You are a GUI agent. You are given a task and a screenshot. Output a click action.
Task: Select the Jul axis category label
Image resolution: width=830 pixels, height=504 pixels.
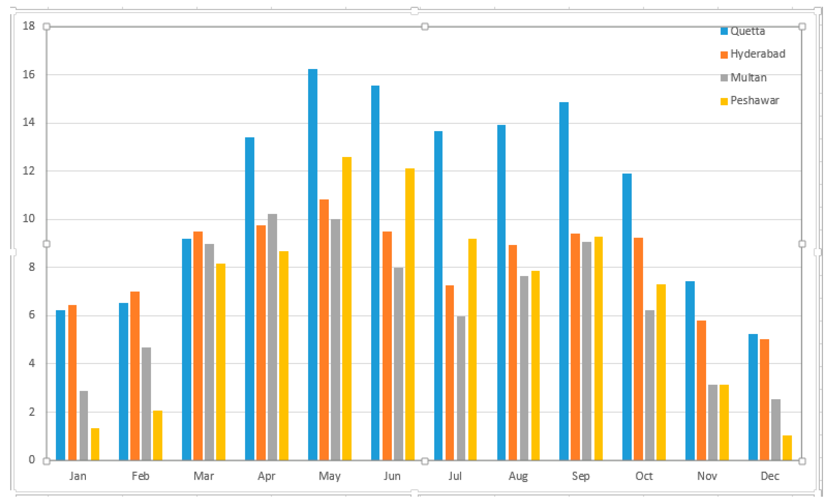coord(455,476)
